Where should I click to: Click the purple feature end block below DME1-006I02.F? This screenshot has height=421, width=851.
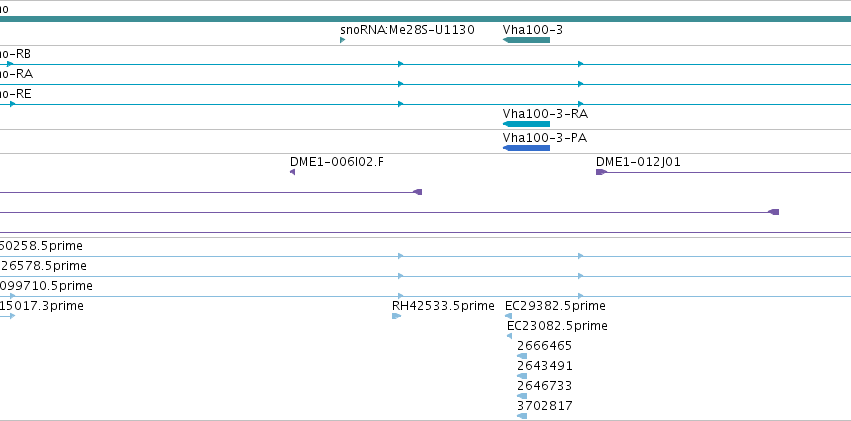tap(417, 192)
